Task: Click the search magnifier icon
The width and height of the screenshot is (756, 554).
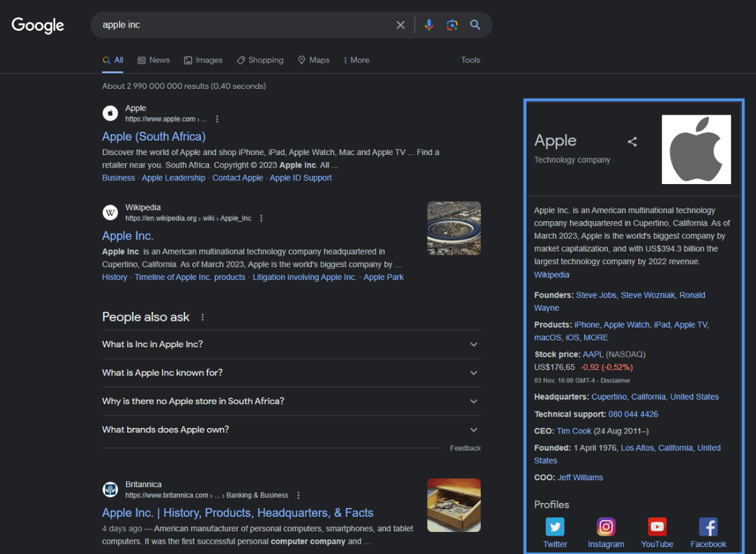Action: coord(475,25)
